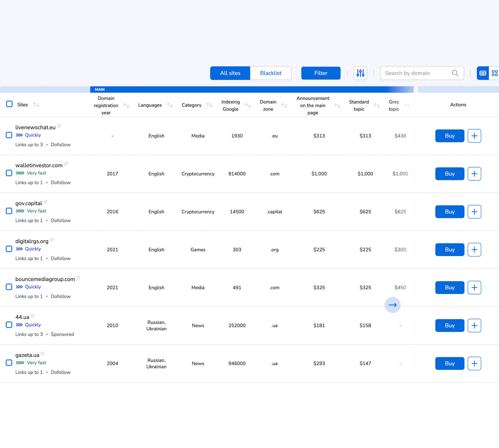
Task: Select the digitalrgs.org row checkbox
Action: pyautogui.click(x=9, y=249)
